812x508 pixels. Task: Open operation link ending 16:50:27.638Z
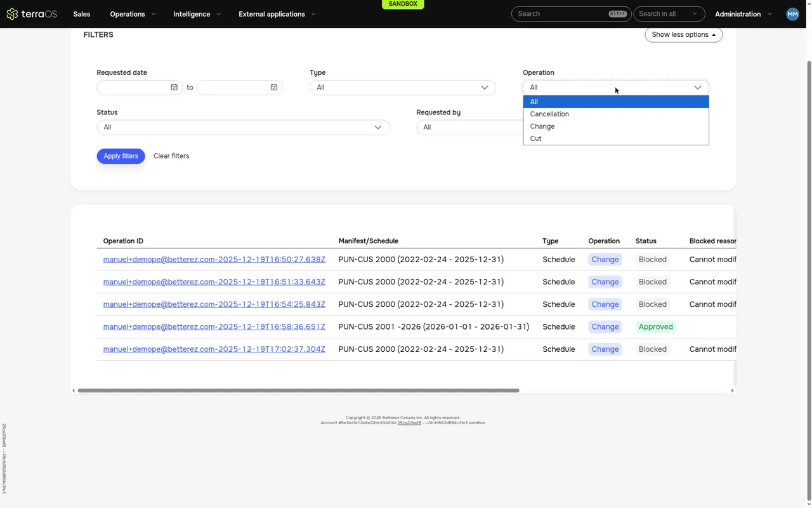coord(214,260)
